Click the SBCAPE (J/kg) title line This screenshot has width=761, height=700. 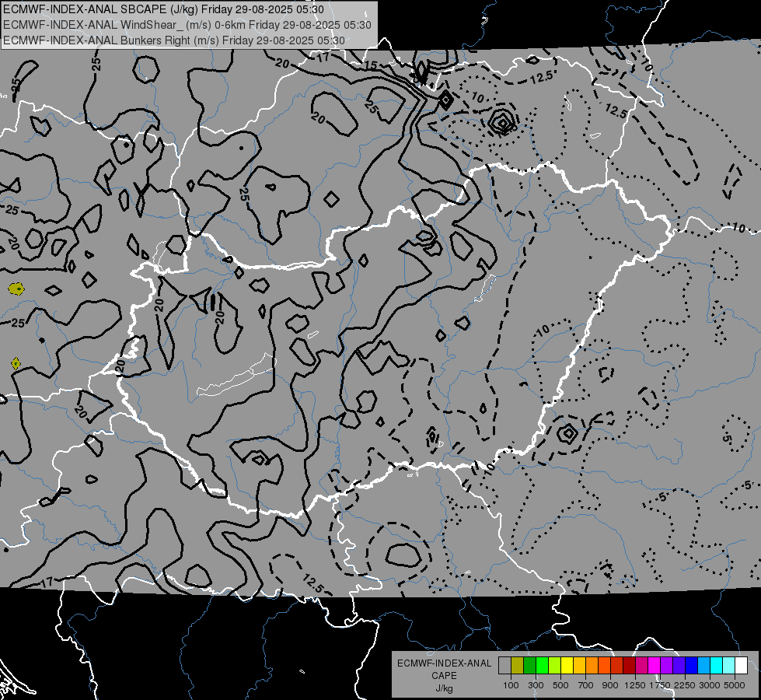tap(163, 9)
